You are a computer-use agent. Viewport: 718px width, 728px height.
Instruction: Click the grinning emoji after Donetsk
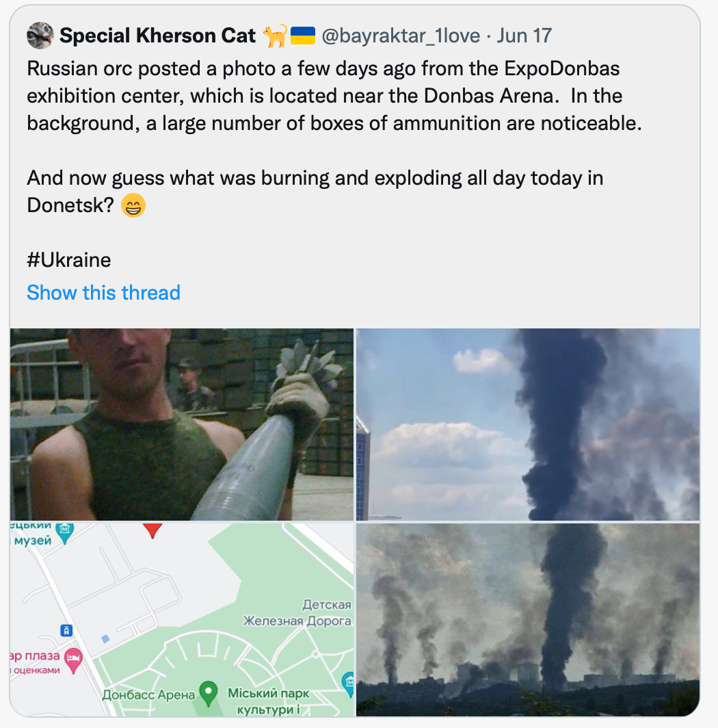133,205
